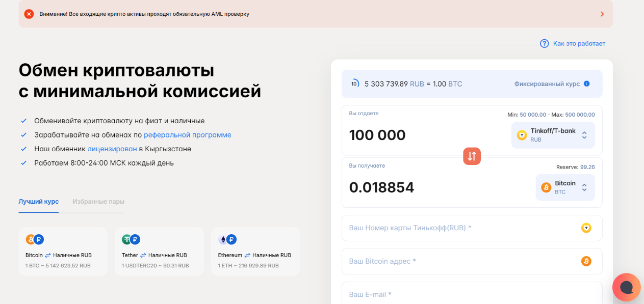Screen dimensions: 644x304
Task: Open the Bitcoin BTC currency dropdown
Action: click(x=565, y=187)
